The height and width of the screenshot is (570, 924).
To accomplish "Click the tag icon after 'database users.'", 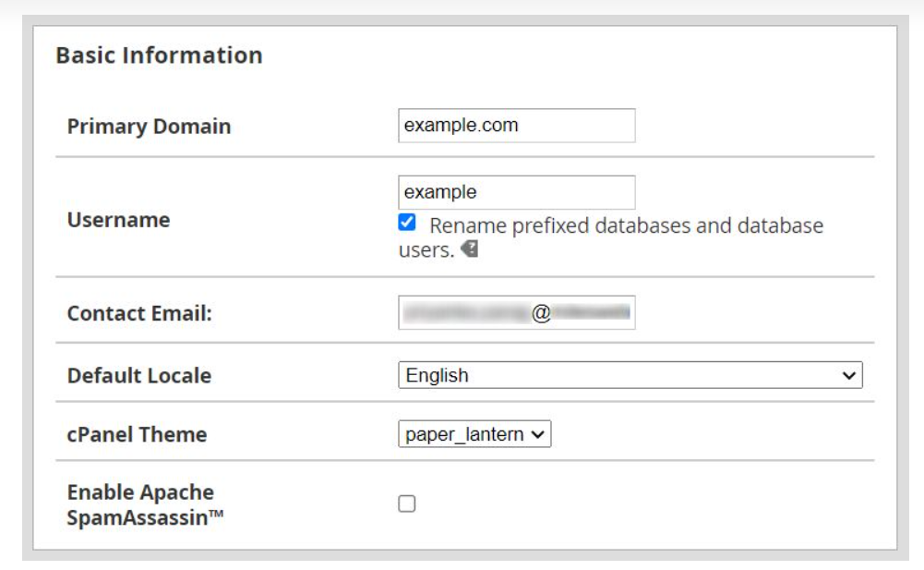I will [x=470, y=250].
